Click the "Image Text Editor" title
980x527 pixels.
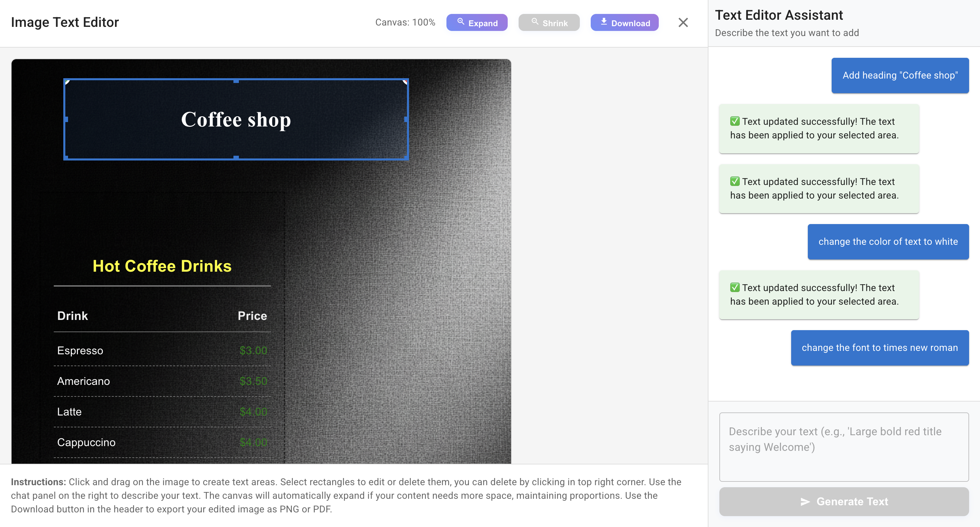pyautogui.click(x=65, y=22)
